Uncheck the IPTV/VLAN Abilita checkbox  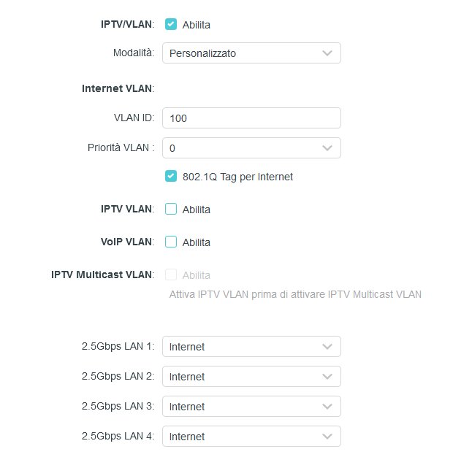click(x=171, y=24)
